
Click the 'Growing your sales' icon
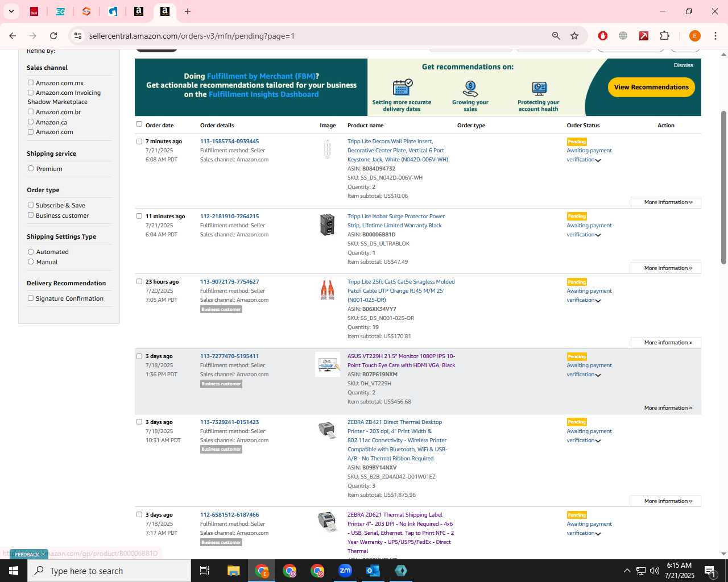(470, 89)
